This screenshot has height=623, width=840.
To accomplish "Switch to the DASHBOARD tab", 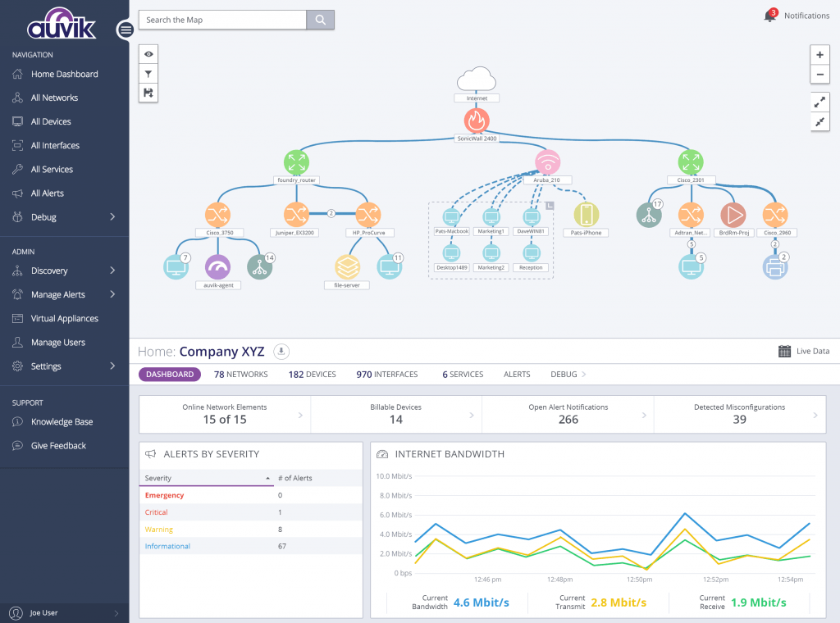I will click(x=170, y=374).
